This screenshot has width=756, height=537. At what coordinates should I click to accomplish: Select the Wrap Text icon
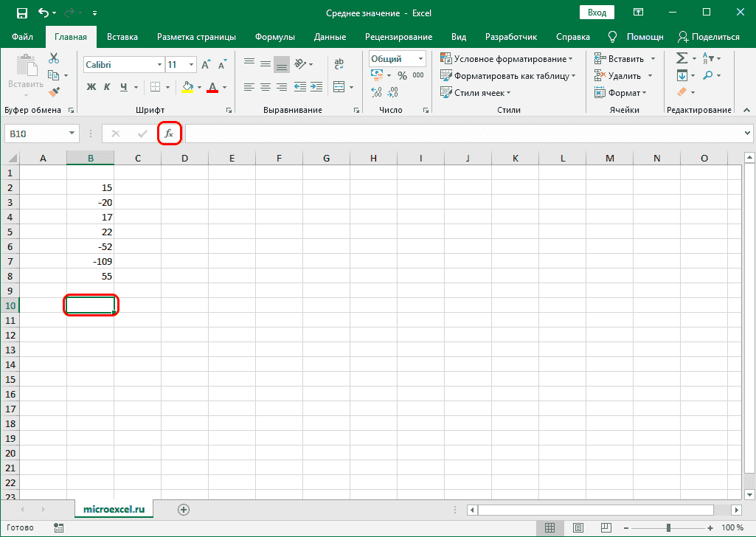pos(339,64)
